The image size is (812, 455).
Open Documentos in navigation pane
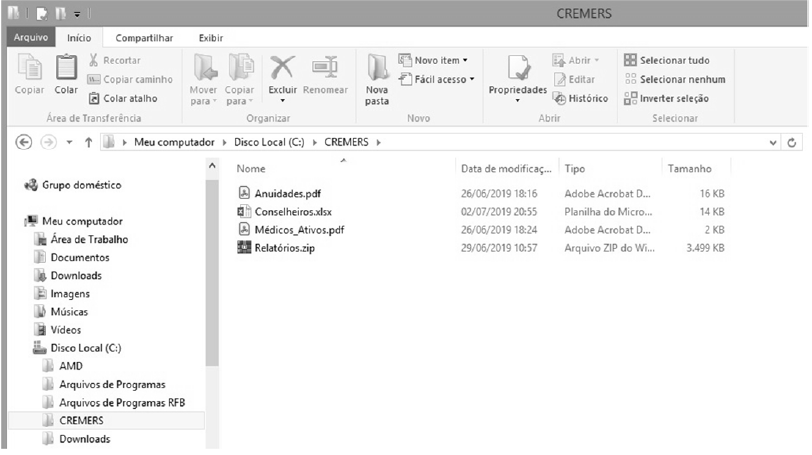[x=71, y=257]
